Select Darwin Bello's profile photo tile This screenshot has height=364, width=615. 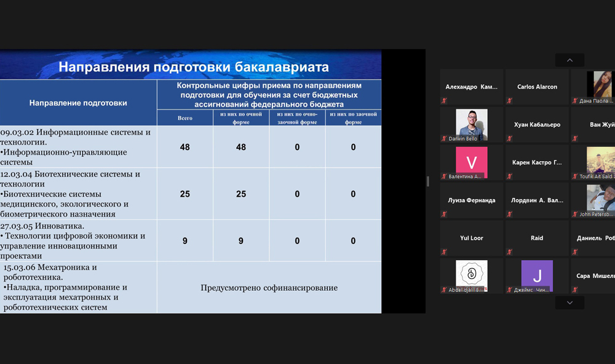point(472,124)
